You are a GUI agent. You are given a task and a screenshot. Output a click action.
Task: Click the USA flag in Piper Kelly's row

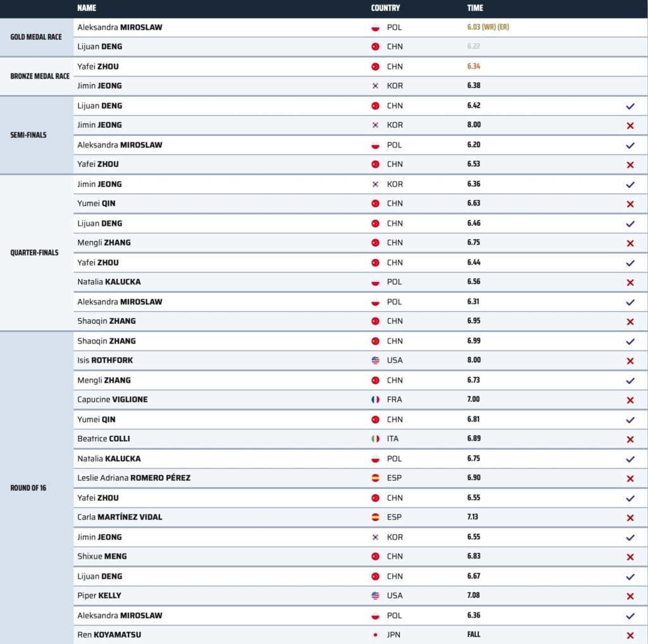click(375, 596)
